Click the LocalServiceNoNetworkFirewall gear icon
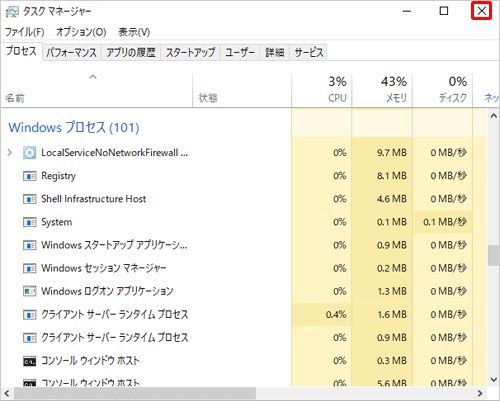500x401 pixels. pyautogui.click(x=29, y=153)
